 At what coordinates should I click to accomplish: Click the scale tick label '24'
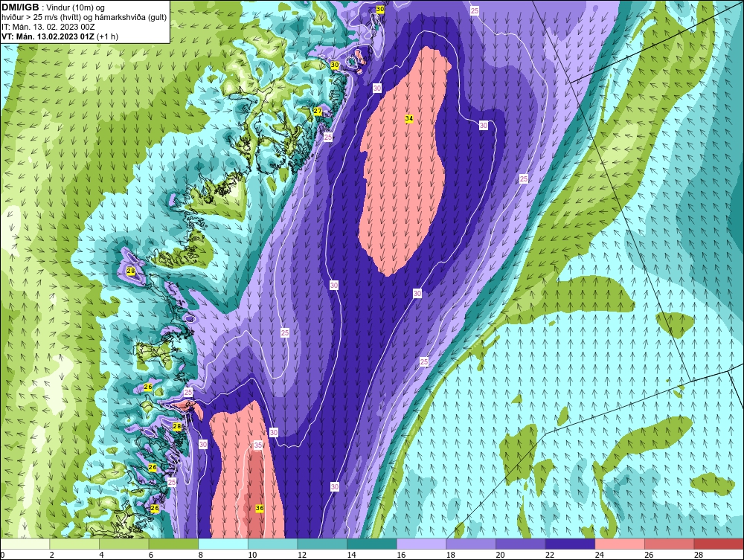(599, 555)
